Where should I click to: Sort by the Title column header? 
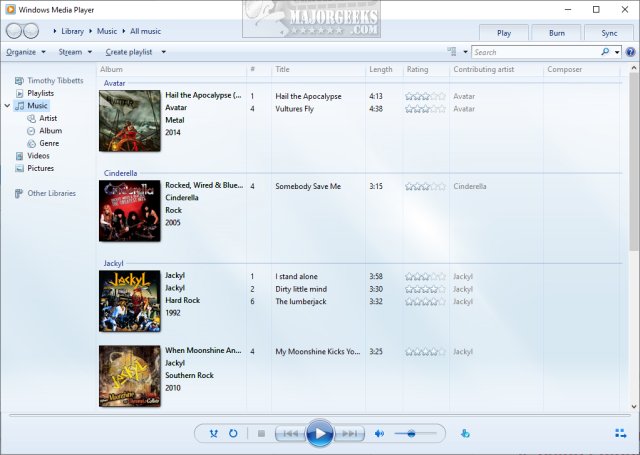[318, 69]
